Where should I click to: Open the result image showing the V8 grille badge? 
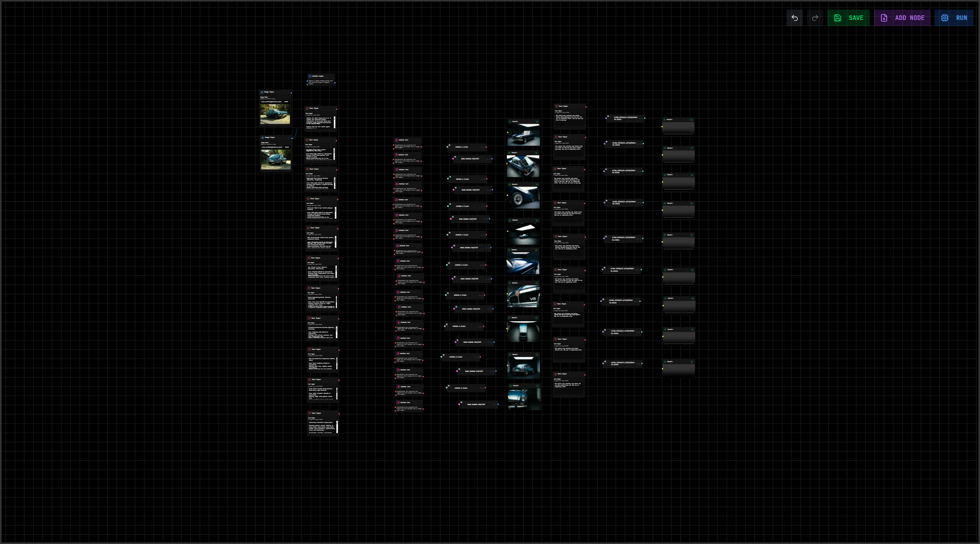(523, 296)
